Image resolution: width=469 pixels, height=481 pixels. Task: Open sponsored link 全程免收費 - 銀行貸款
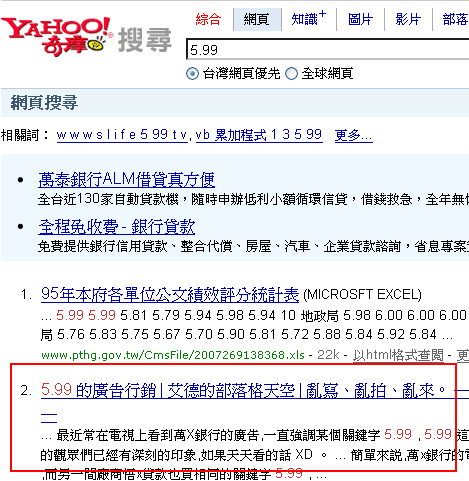click(x=116, y=227)
